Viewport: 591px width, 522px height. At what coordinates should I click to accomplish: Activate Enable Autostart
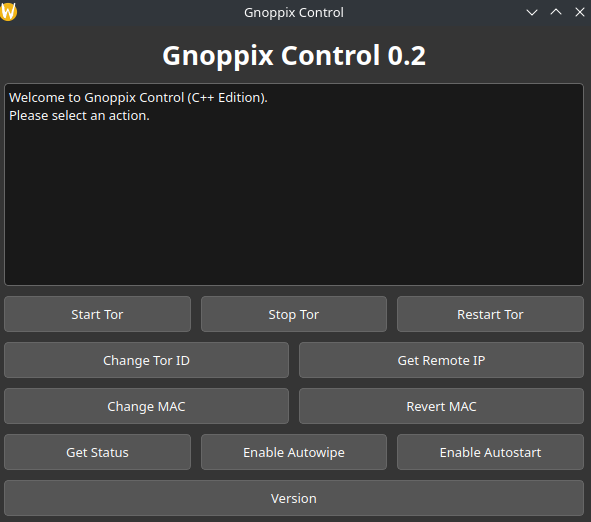coord(490,452)
